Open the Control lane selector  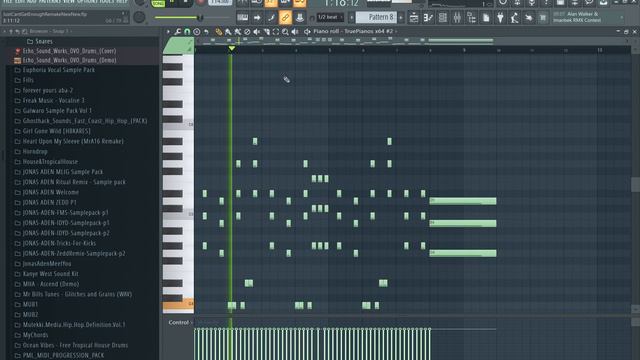[180, 322]
